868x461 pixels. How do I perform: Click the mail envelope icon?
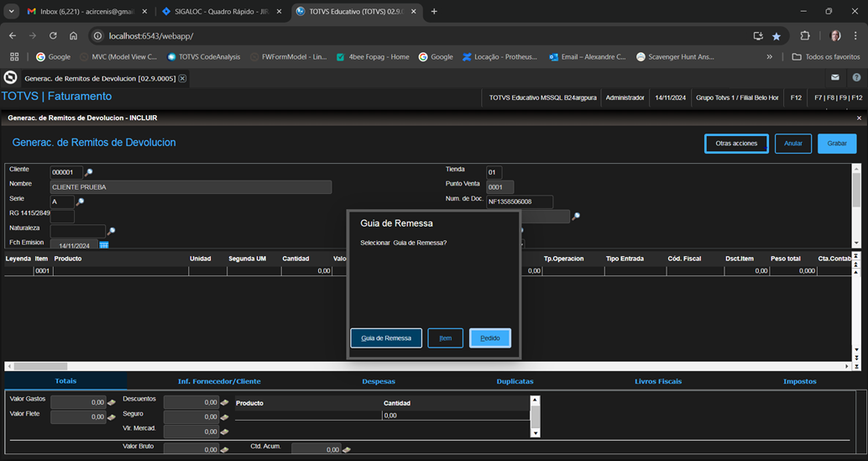click(835, 77)
